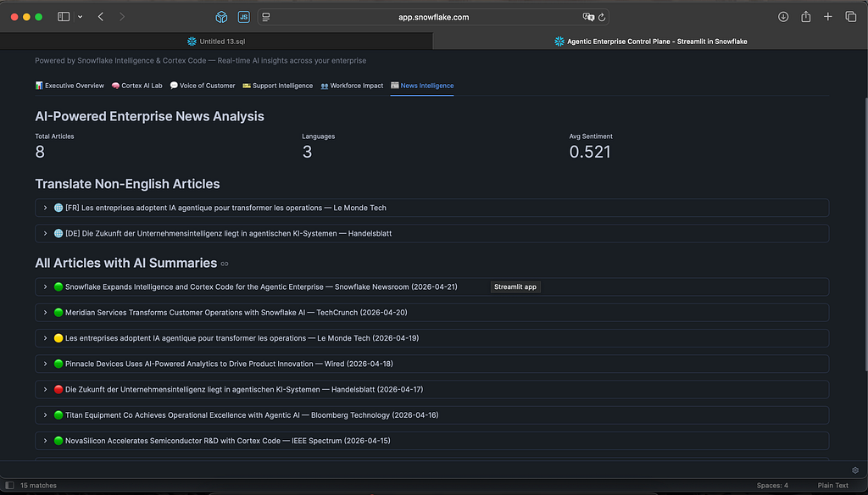Image resolution: width=868 pixels, height=495 pixels.
Task: Open the sidebar options dropdown arrow
Action: click(x=81, y=17)
